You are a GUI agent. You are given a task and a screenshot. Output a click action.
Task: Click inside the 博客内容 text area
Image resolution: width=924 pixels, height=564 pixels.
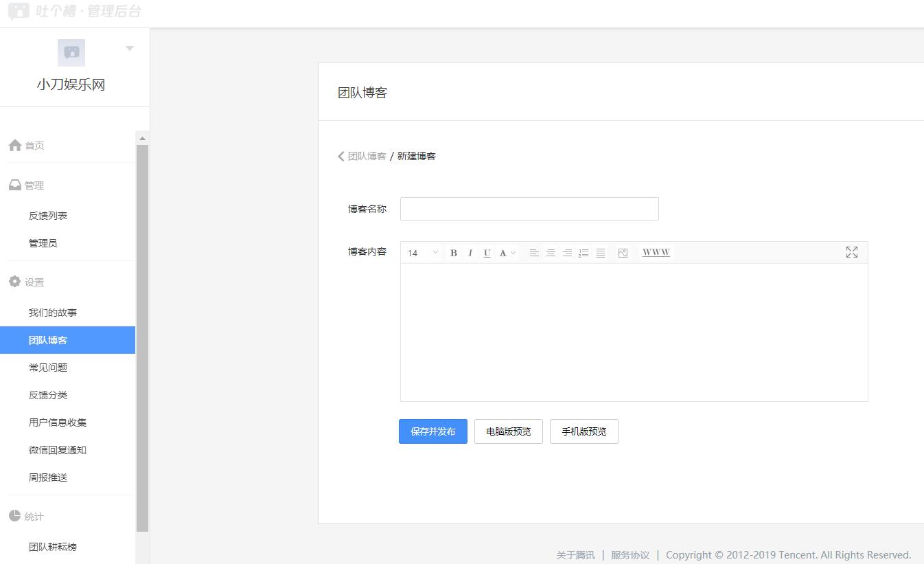pyautogui.click(x=634, y=332)
